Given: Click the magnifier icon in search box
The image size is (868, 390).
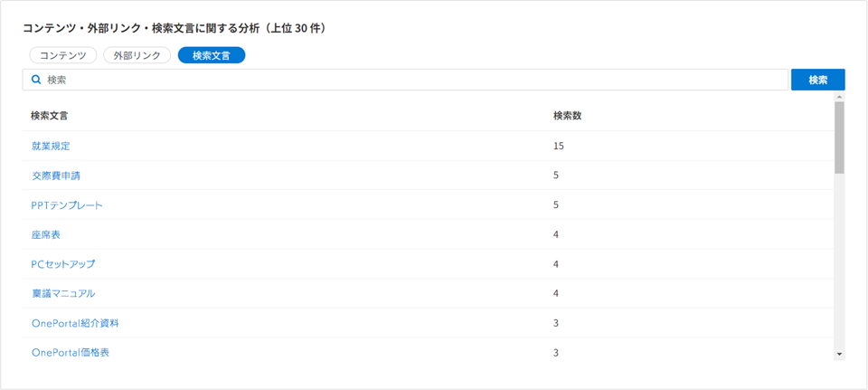Looking at the screenshot, I should pyautogui.click(x=36, y=80).
